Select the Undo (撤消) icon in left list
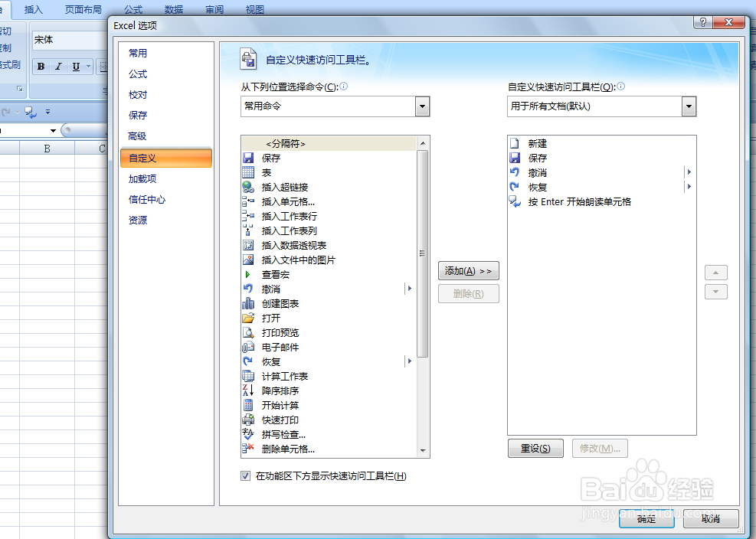 click(248, 289)
